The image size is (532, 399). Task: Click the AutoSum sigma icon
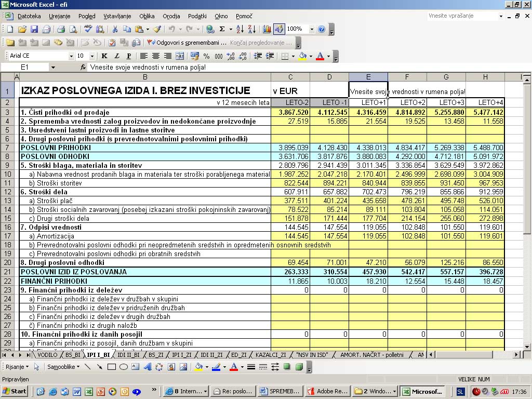coord(222,29)
